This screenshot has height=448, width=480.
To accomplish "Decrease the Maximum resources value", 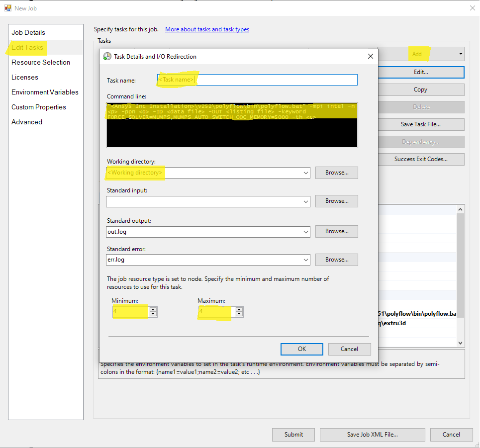I will (239, 314).
